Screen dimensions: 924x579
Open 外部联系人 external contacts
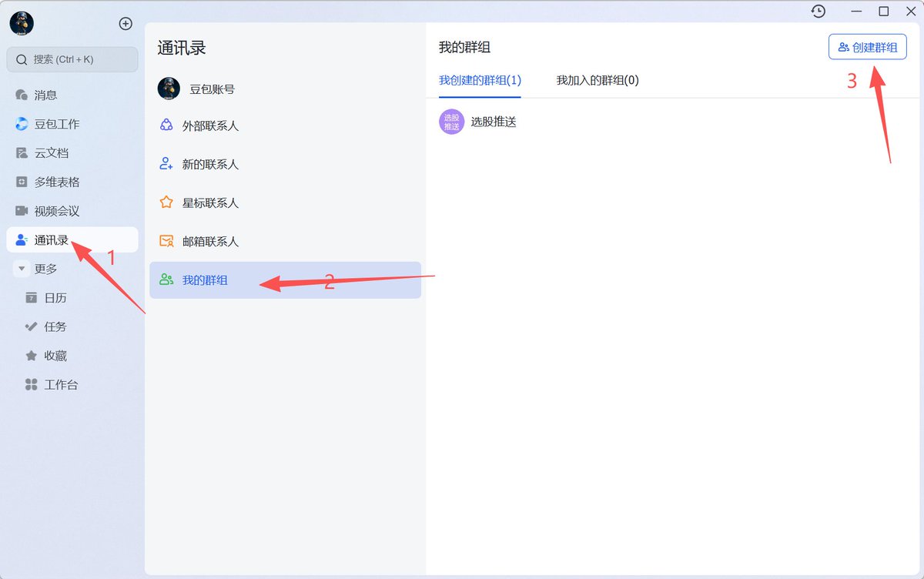285,126
